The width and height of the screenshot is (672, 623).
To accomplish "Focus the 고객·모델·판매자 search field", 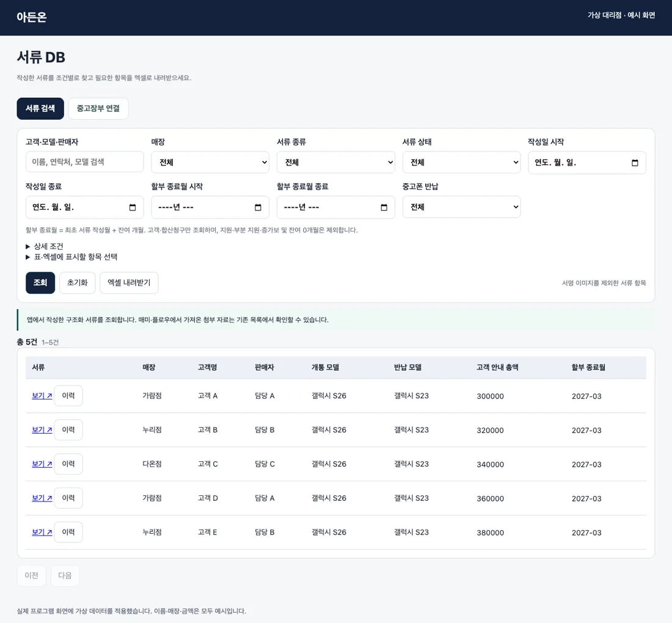I will click(x=84, y=162).
